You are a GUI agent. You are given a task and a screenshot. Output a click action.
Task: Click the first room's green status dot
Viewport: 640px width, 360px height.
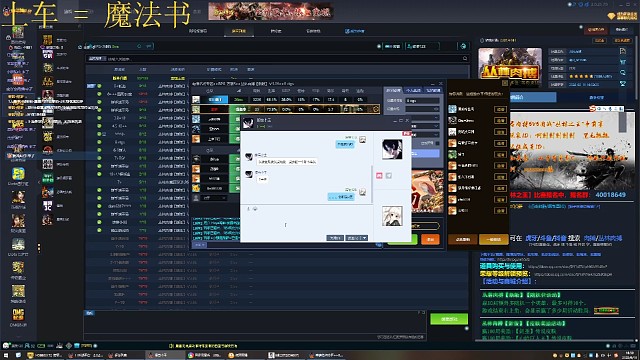(x=99, y=86)
